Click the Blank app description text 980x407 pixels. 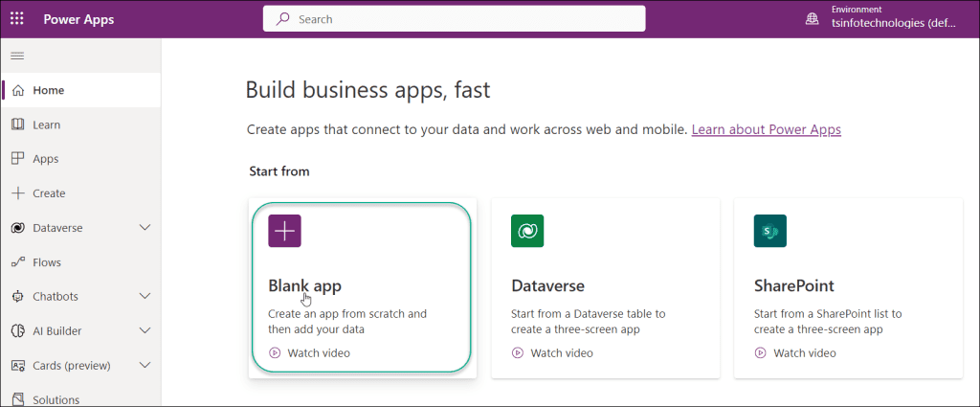pos(347,322)
